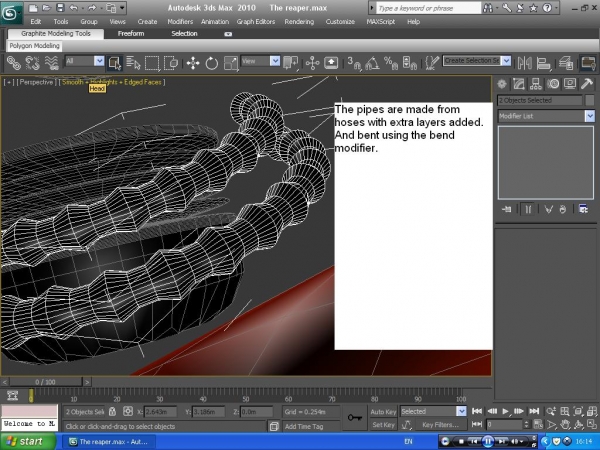
Task: Switch to the Selection ribbon tab
Action: pos(184,34)
